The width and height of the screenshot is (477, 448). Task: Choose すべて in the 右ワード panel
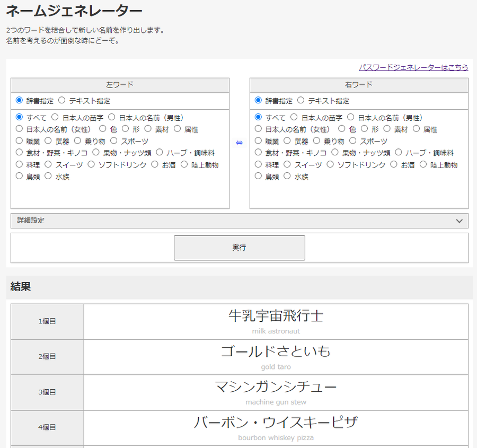click(x=258, y=117)
